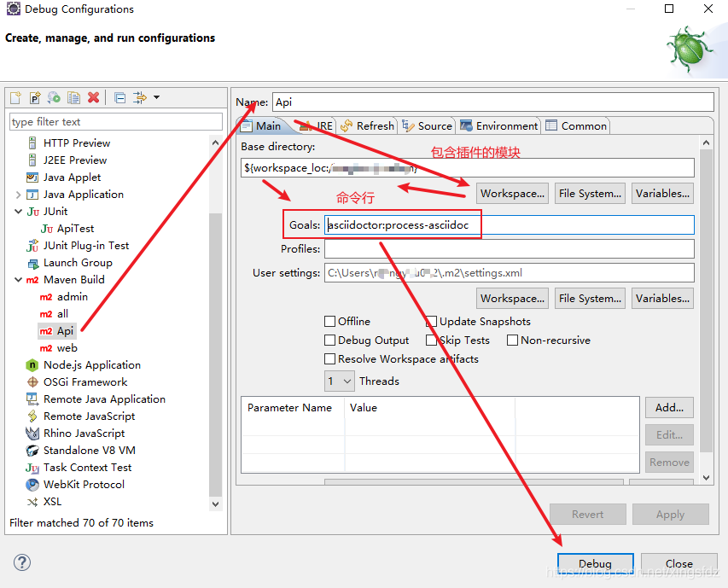Expand the Java Application tree node
This screenshot has width=728, height=588.
point(19,195)
